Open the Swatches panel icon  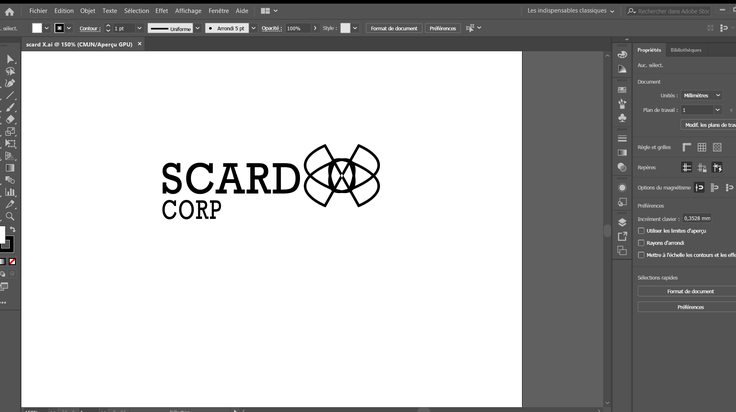(622, 90)
